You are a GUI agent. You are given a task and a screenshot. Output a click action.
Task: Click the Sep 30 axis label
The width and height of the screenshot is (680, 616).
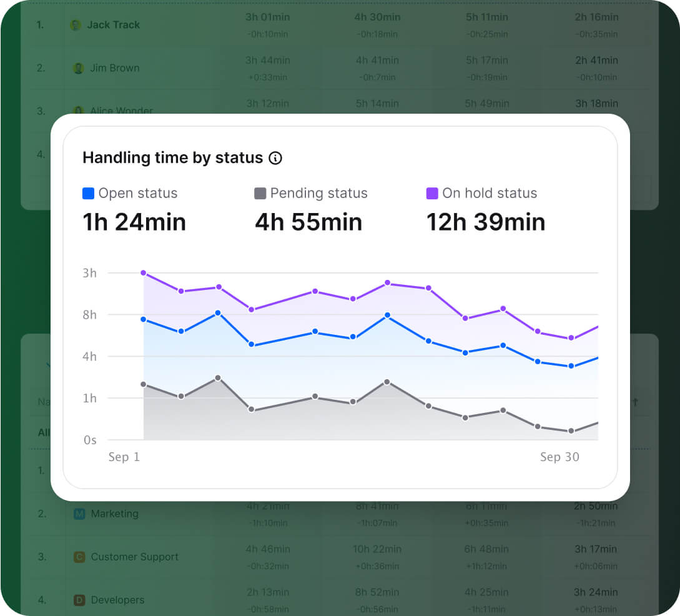560,457
